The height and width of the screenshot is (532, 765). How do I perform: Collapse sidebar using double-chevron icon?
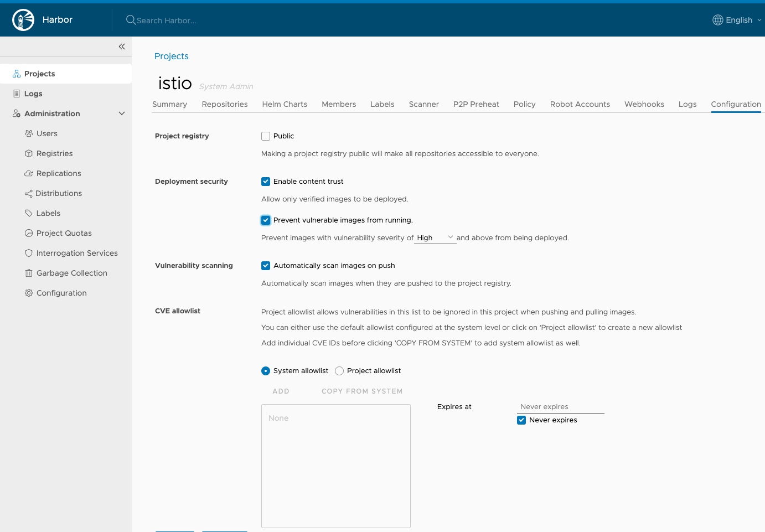pos(122,47)
